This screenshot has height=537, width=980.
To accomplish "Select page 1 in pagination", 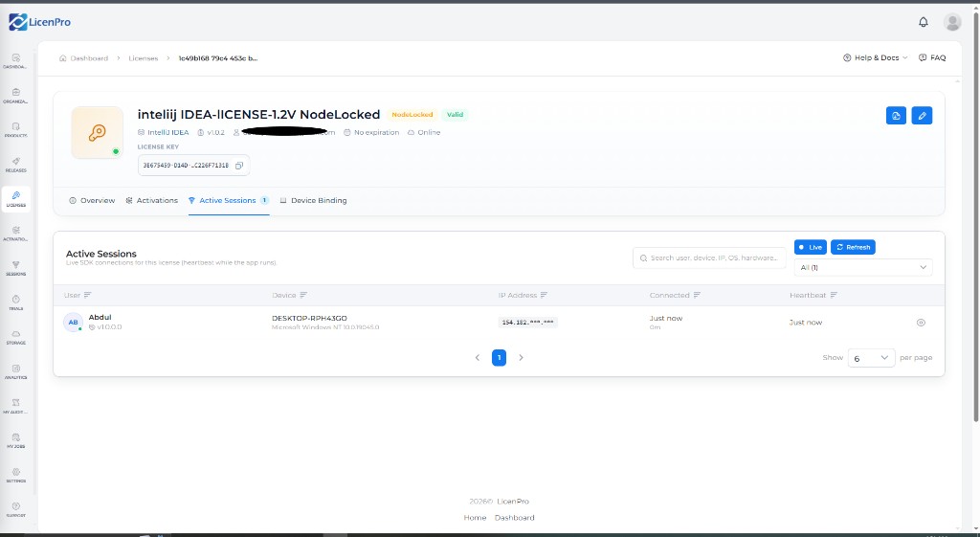I will tap(499, 358).
